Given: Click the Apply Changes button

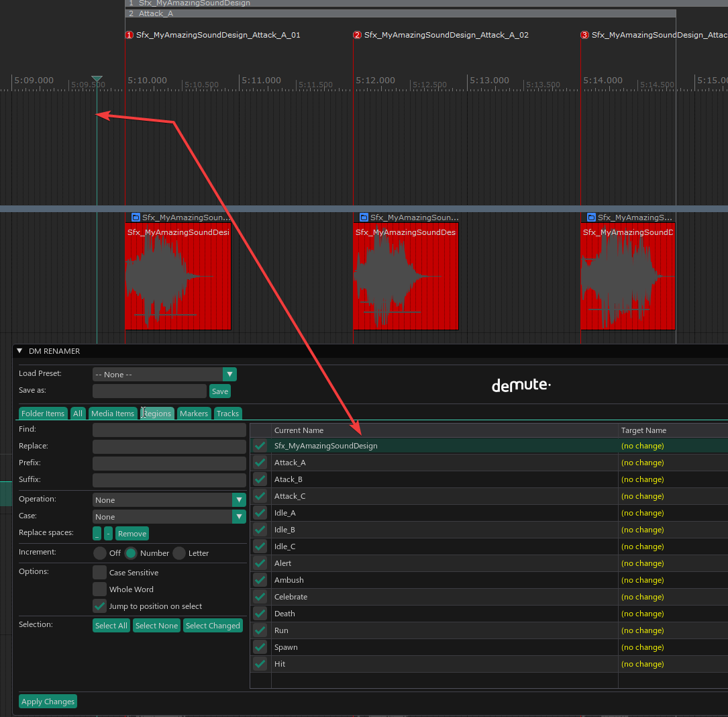Looking at the screenshot, I should pos(48,701).
